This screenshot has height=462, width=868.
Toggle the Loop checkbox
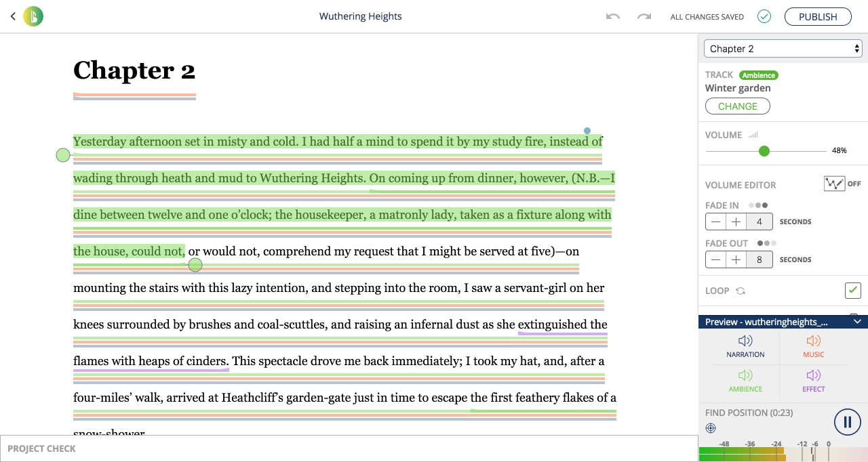coord(852,291)
